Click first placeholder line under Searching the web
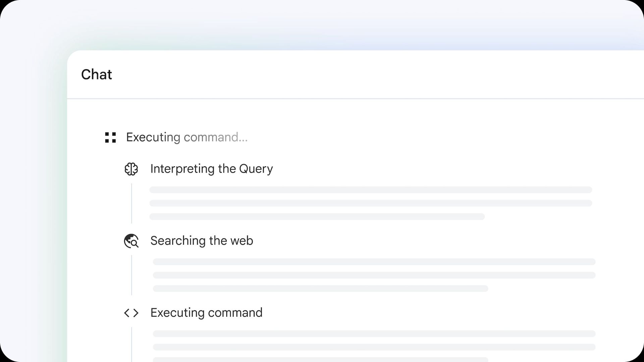Image resolution: width=644 pixels, height=362 pixels. [x=374, y=262]
